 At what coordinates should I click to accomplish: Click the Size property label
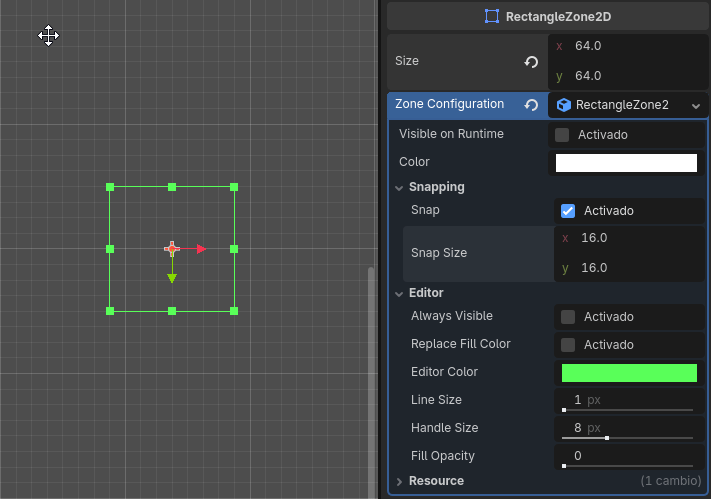coord(407,61)
